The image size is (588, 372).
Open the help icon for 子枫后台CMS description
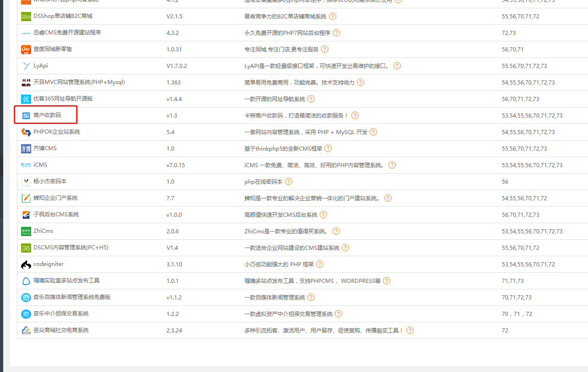click(323, 214)
